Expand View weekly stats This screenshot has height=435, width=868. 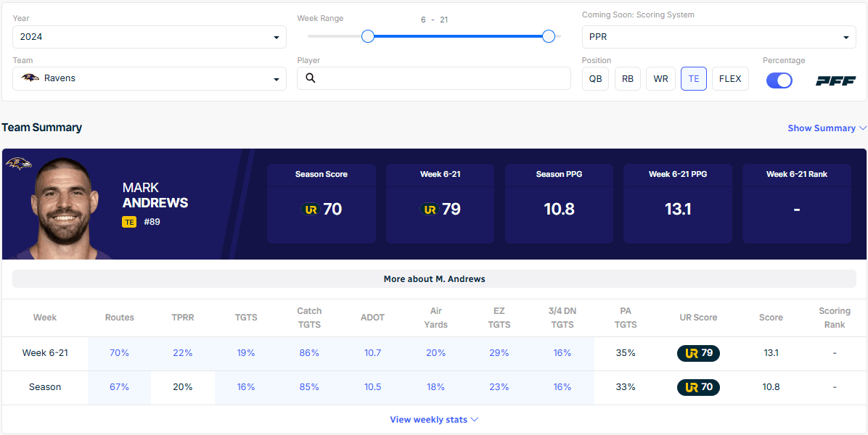click(x=434, y=419)
